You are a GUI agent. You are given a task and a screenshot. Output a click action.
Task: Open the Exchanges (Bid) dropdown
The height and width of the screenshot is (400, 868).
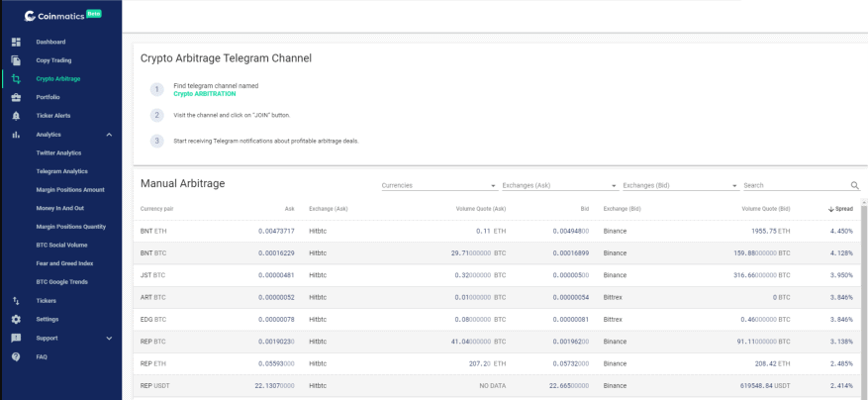point(680,185)
